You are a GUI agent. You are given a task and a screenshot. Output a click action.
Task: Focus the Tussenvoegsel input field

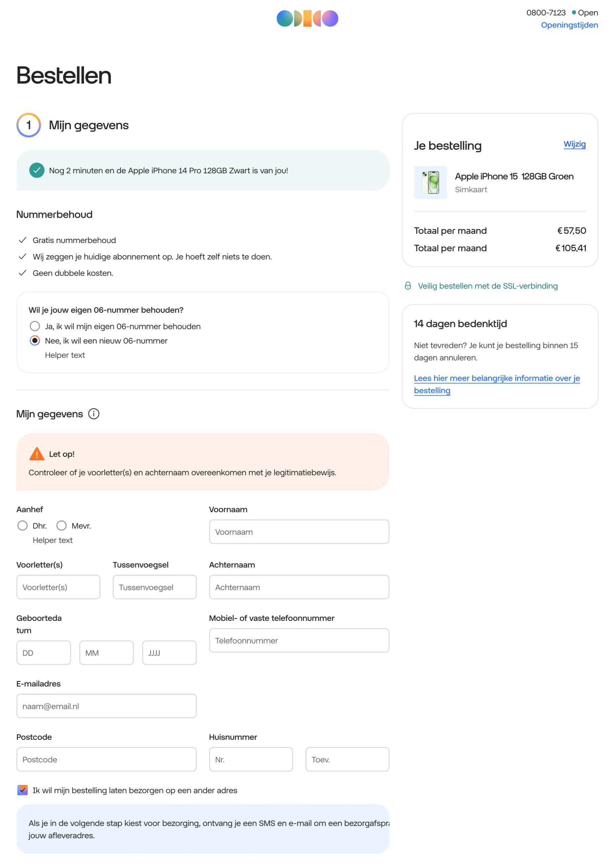[155, 587]
